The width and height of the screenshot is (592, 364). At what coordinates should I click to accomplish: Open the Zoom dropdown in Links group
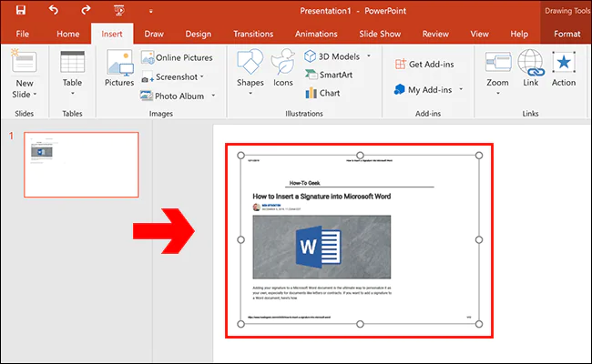(x=497, y=94)
